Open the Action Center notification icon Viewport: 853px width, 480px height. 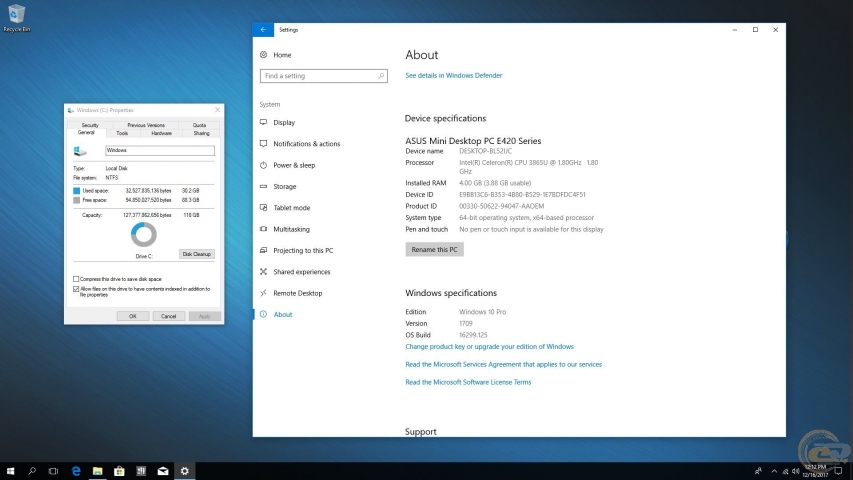[838, 471]
